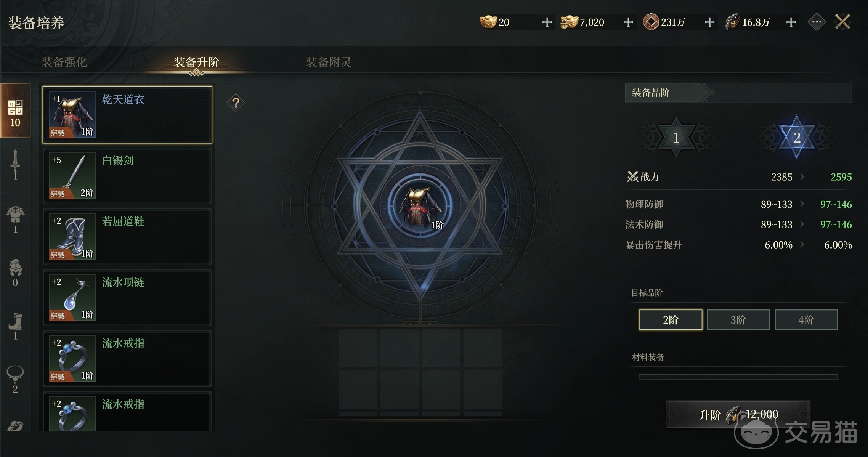Screen dimensions: 868x457
Task: Switch to the 装备强化 tab
Action: point(64,62)
